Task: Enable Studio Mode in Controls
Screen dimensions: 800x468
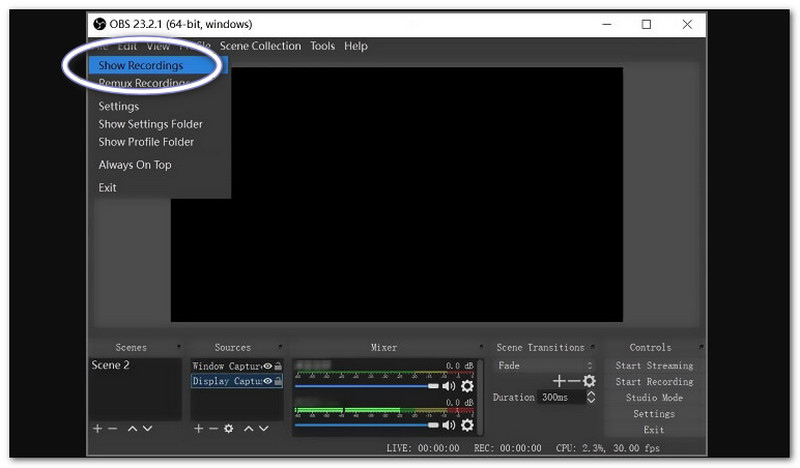Action: [654, 398]
